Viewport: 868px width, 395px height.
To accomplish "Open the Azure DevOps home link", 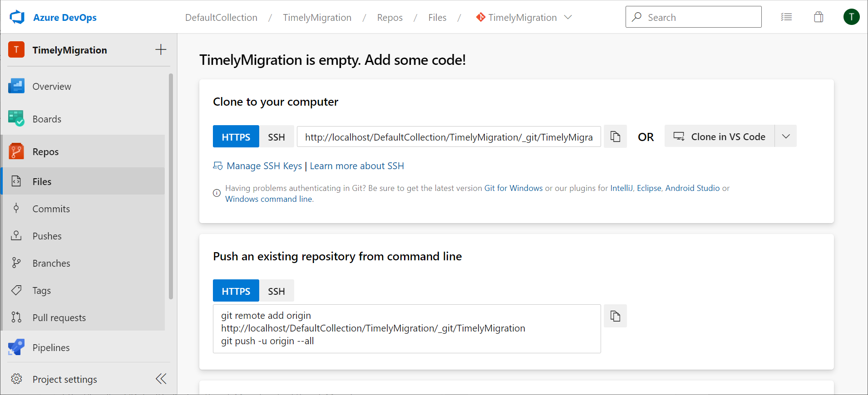I will [x=64, y=17].
